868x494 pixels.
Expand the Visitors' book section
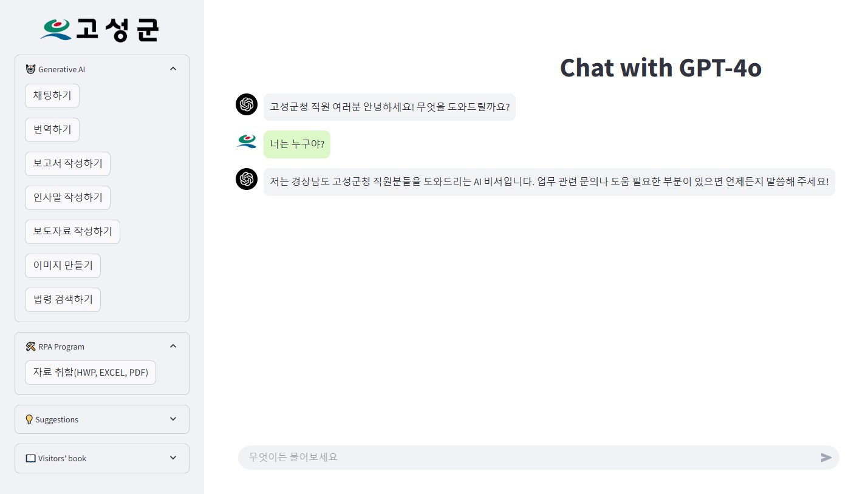173,458
